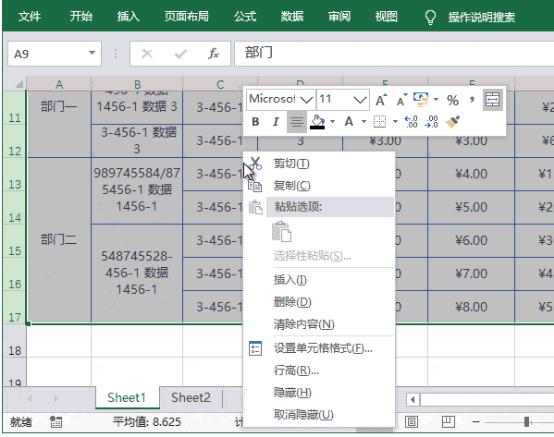Click the confirm checkmark in formula bar
Image resolution: width=554 pixels, height=437 pixels.
click(x=181, y=54)
